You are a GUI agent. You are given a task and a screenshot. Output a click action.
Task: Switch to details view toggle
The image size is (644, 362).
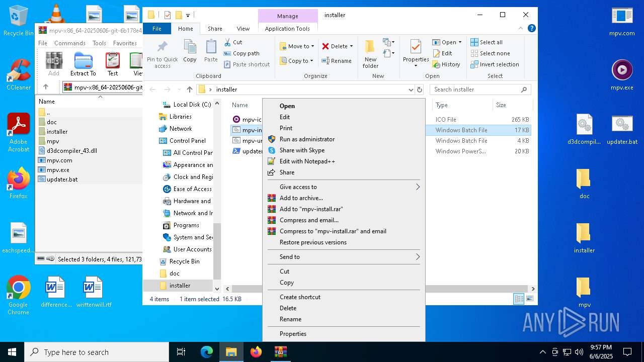click(x=519, y=299)
